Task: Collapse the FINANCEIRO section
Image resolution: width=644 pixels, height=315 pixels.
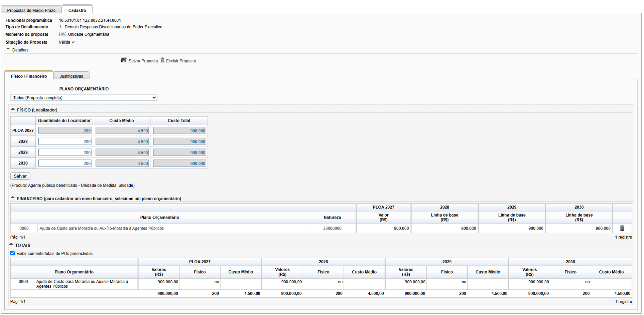Action: tap(13, 198)
